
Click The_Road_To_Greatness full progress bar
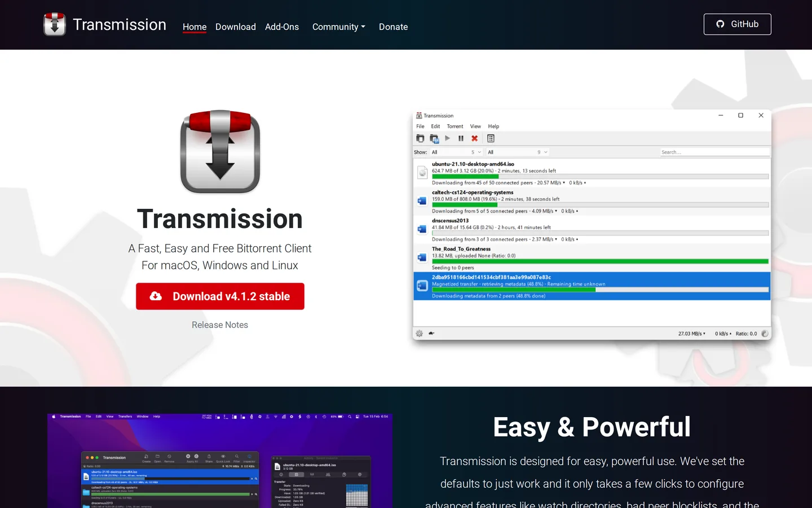[600, 261]
